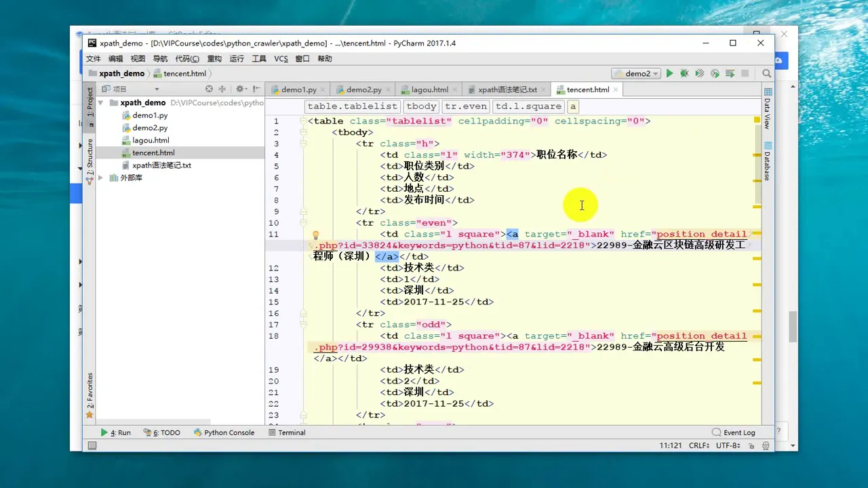The image size is (868, 488).
Task: Click the inspector hector icon in status bar
Action: [x=764, y=445]
